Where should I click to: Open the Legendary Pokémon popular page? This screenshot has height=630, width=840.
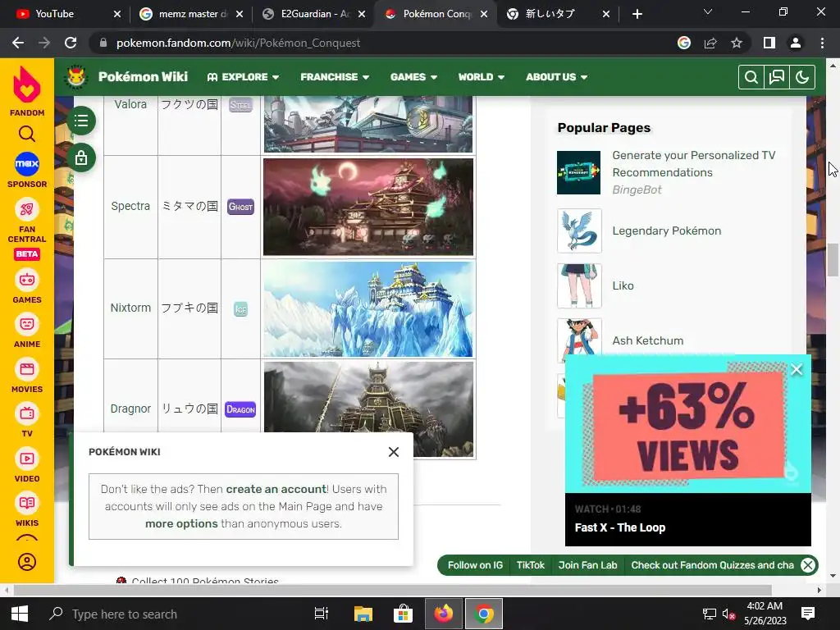click(666, 231)
